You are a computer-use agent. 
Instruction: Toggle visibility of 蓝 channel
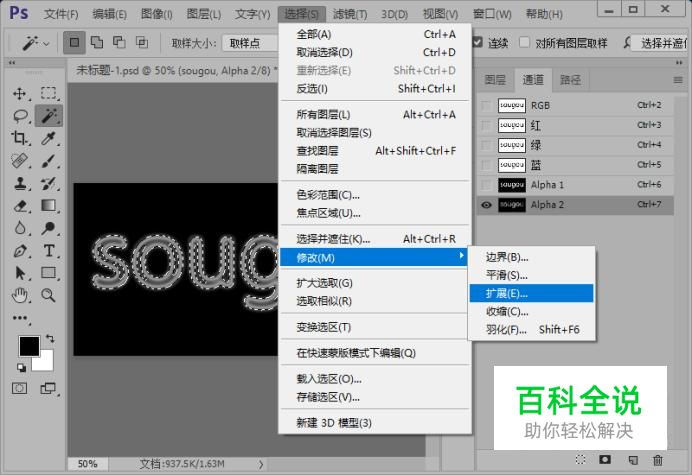486,165
